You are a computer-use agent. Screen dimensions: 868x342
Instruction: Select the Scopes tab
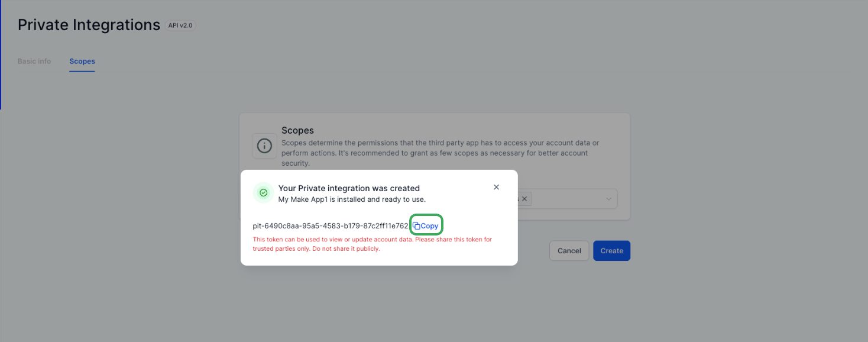tap(82, 62)
